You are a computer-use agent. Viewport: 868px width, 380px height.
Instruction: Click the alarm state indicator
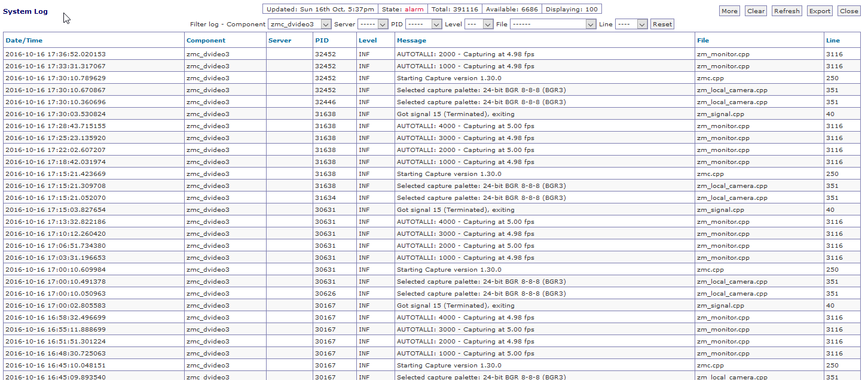coord(414,10)
